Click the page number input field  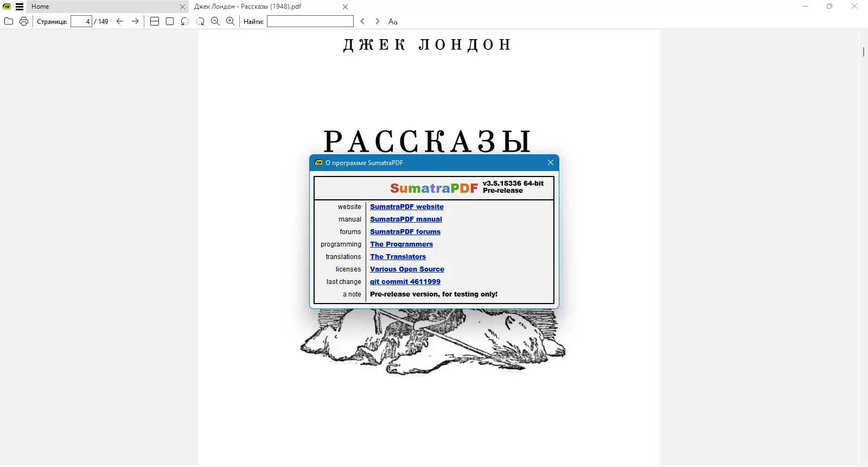81,21
